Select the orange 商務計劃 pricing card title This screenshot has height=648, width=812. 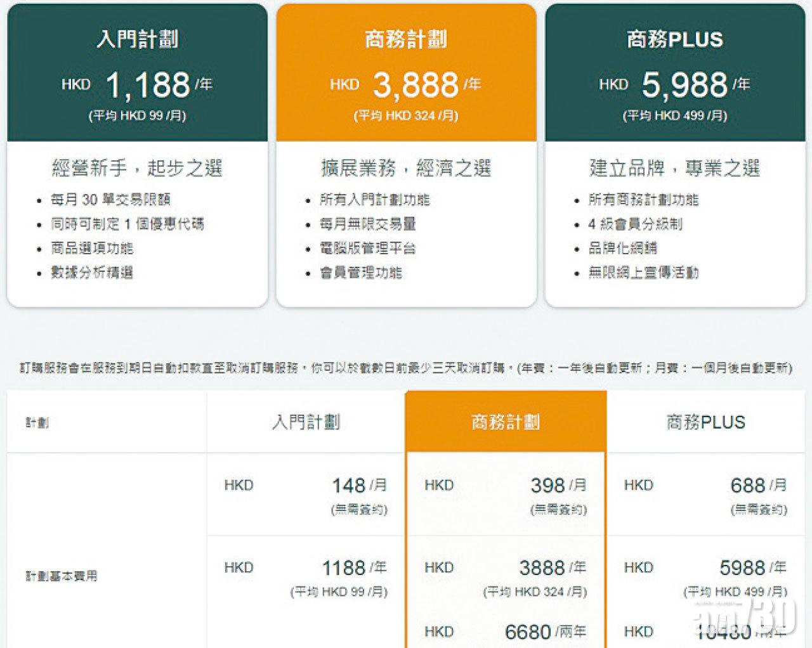click(406, 39)
